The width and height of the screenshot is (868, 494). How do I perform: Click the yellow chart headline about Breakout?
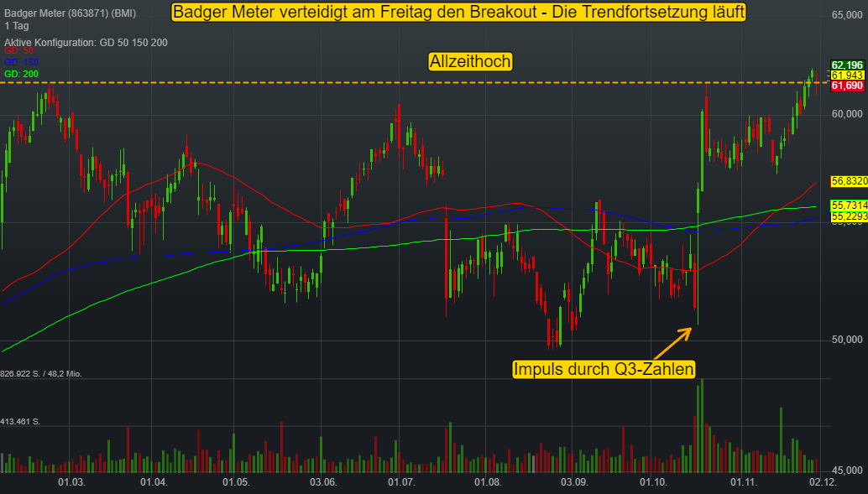click(459, 12)
